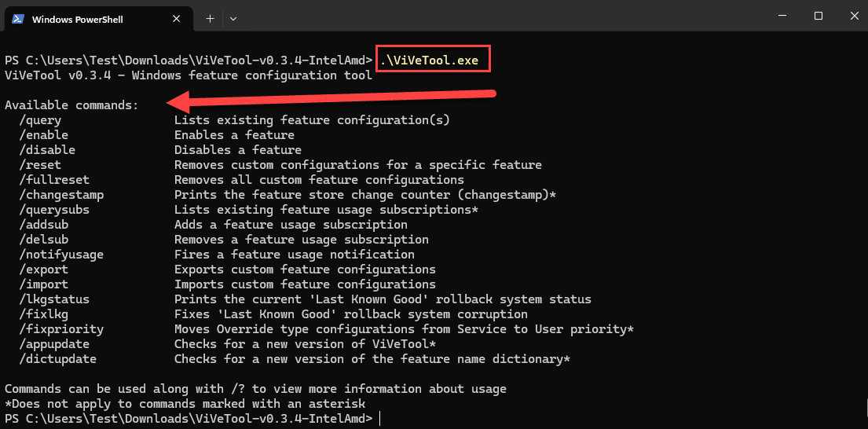
Task: Maximize the terminal window
Action: pos(818,16)
